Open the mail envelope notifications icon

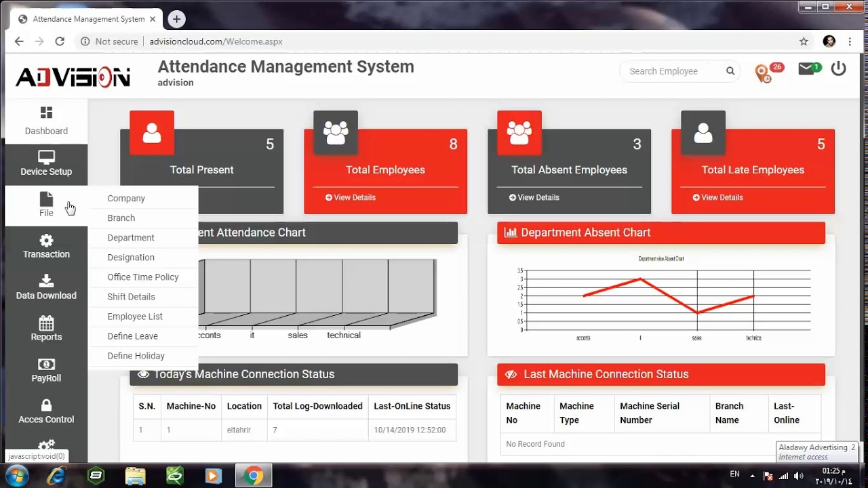click(x=809, y=69)
